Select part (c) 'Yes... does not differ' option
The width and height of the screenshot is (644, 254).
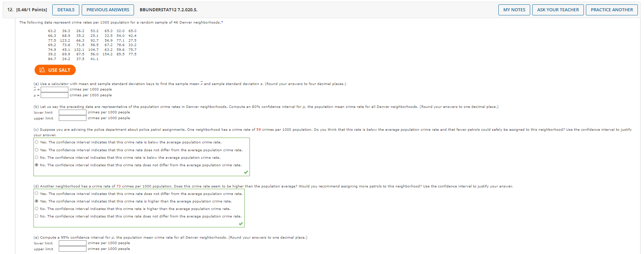pos(37,150)
